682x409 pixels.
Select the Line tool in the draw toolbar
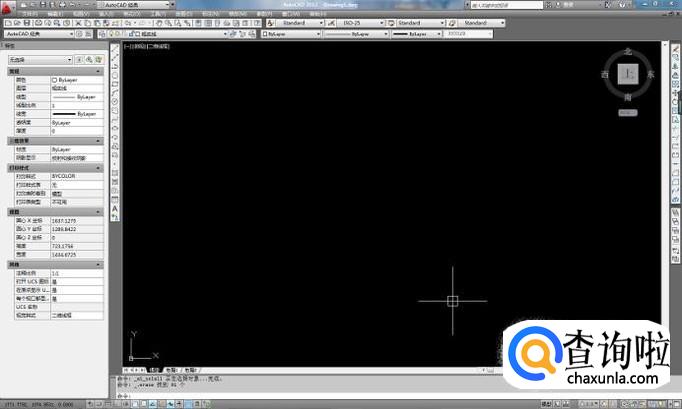[116, 55]
